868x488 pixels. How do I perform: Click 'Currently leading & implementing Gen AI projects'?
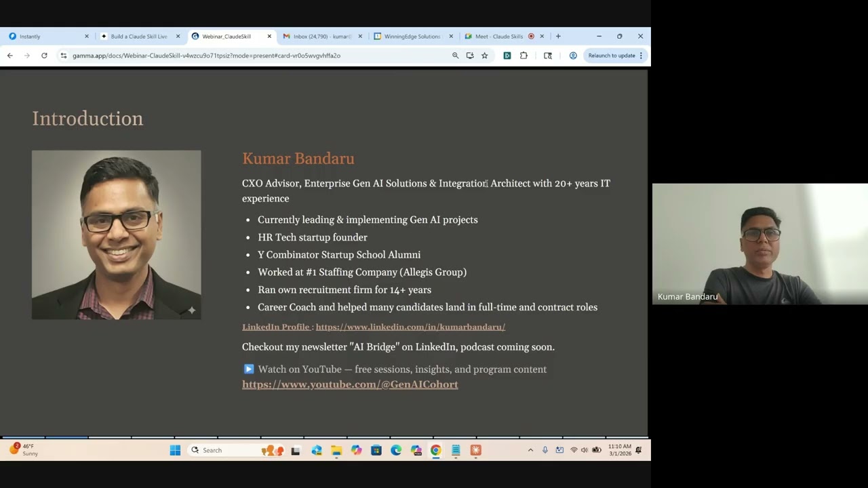point(368,220)
